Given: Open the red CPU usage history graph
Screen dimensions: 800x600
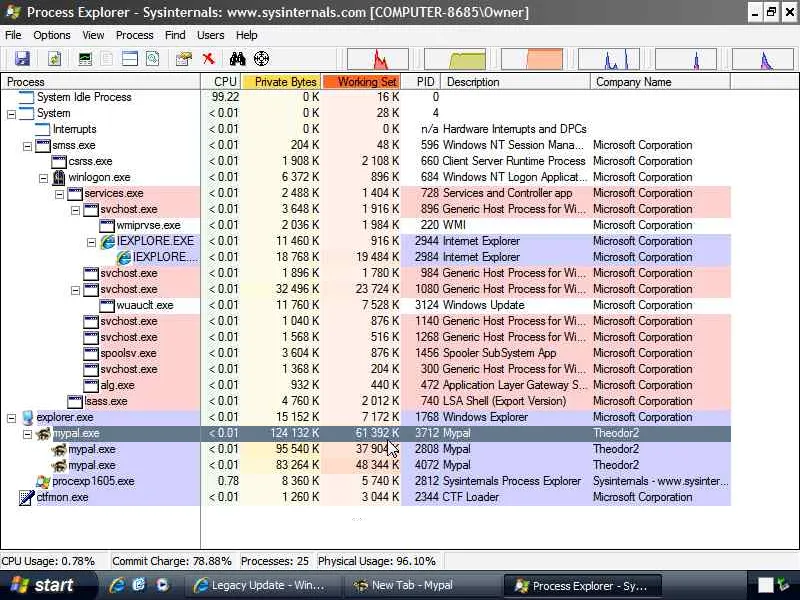Looking at the screenshot, I should (378, 59).
